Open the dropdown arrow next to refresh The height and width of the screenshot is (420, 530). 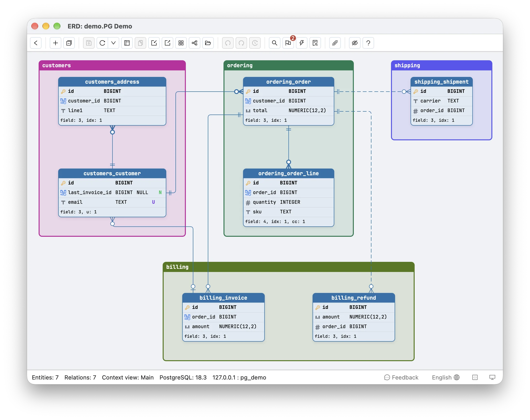click(114, 43)
